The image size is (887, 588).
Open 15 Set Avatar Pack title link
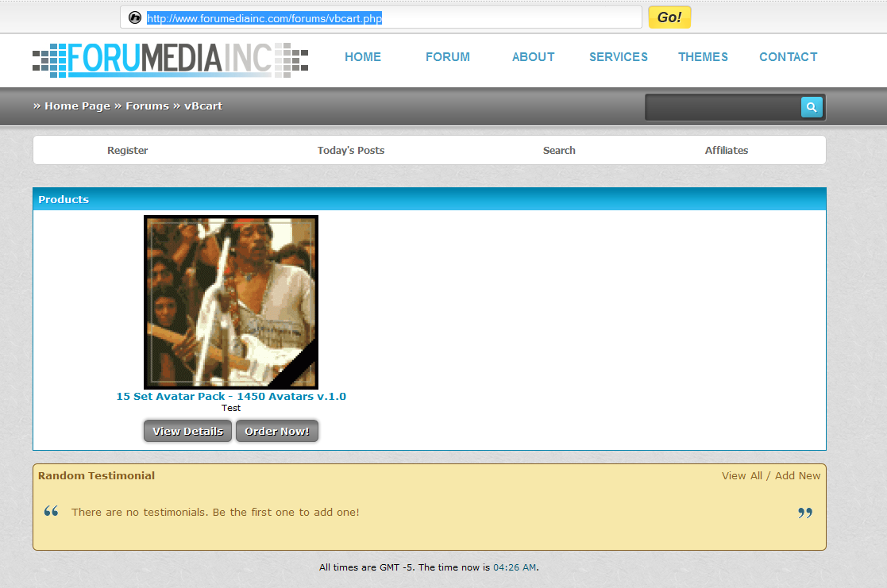tap(231, 396)
